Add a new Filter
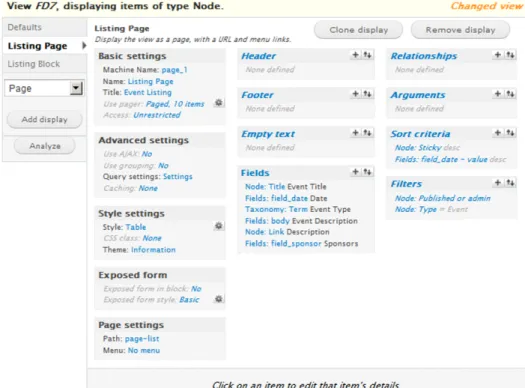 click(498, 182)
